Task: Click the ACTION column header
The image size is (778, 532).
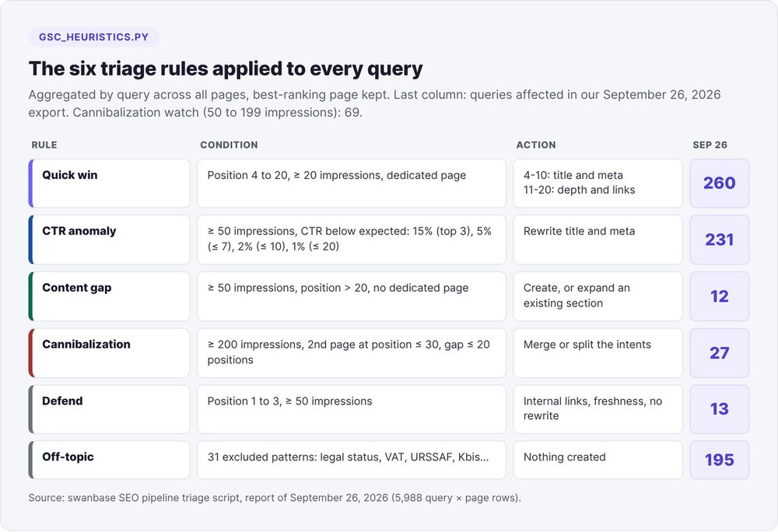Action: click(x=536, y=145)
